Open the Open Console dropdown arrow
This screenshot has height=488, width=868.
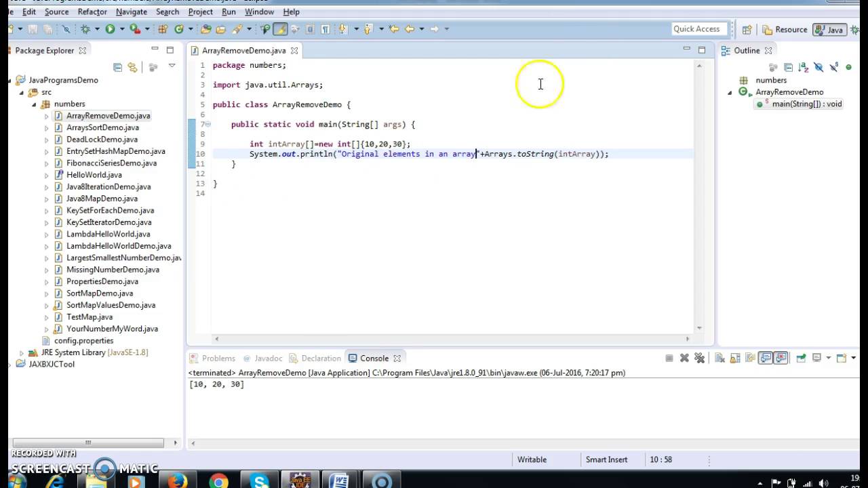point(854,358)
